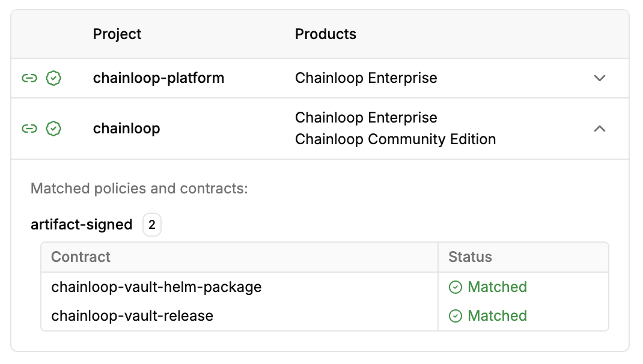Click the link icon beside chainloop-platform

(x=30, y=77)
